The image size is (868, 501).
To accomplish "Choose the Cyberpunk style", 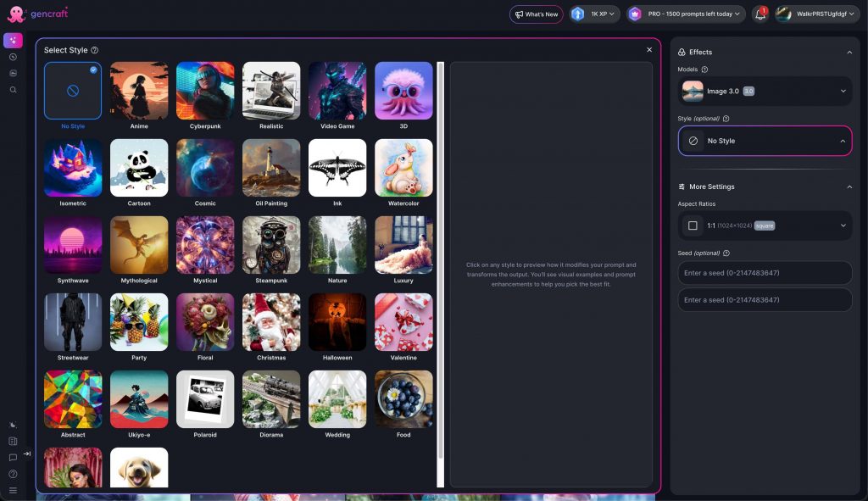I will click(x=205, y=91).
